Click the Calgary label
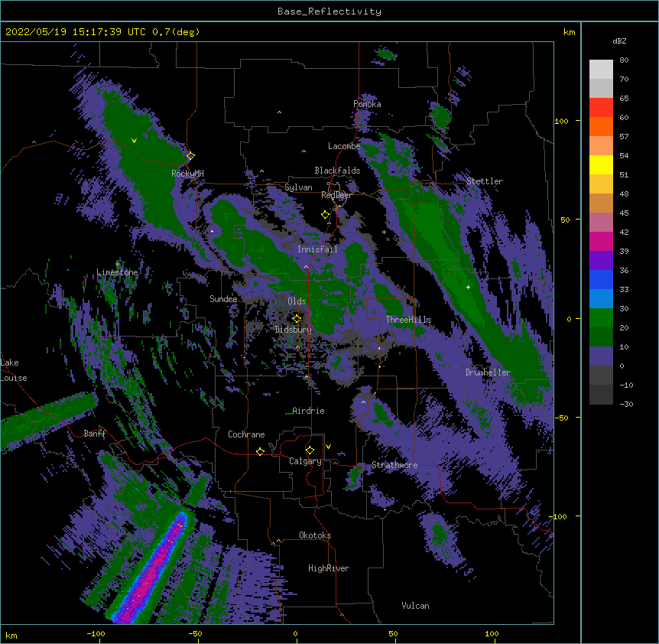This screenshot has height=644, width=659. coord(305,461)
